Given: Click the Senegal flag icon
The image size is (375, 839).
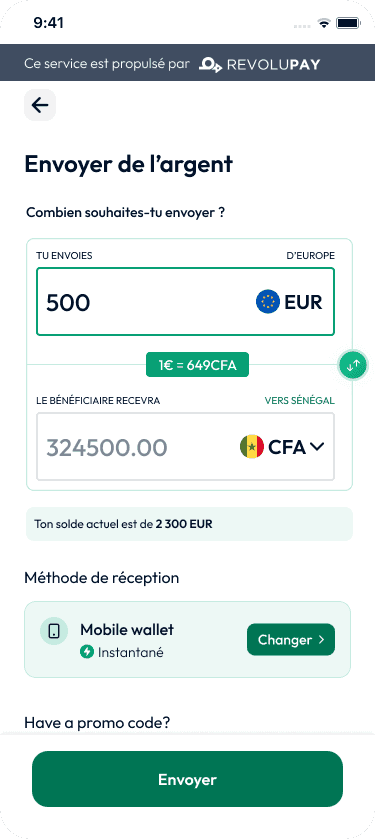Looking at the screenshot, I should click(x=252, y=446).
